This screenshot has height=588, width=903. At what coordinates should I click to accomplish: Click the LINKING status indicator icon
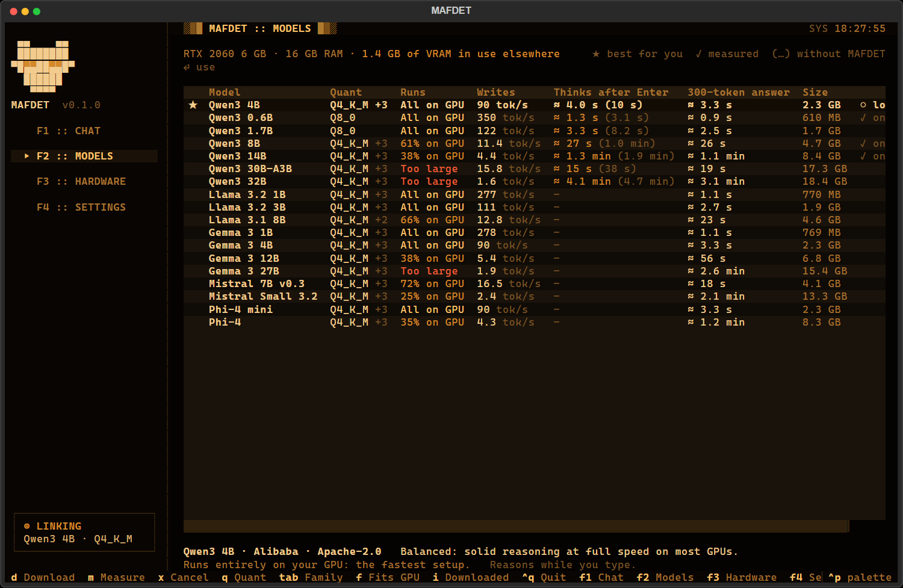(x=26, y=526)
